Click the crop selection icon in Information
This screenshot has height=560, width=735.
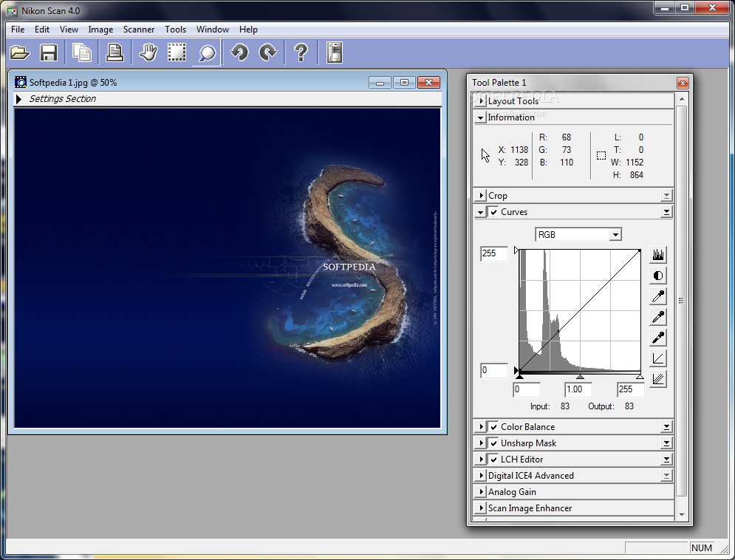601,156
